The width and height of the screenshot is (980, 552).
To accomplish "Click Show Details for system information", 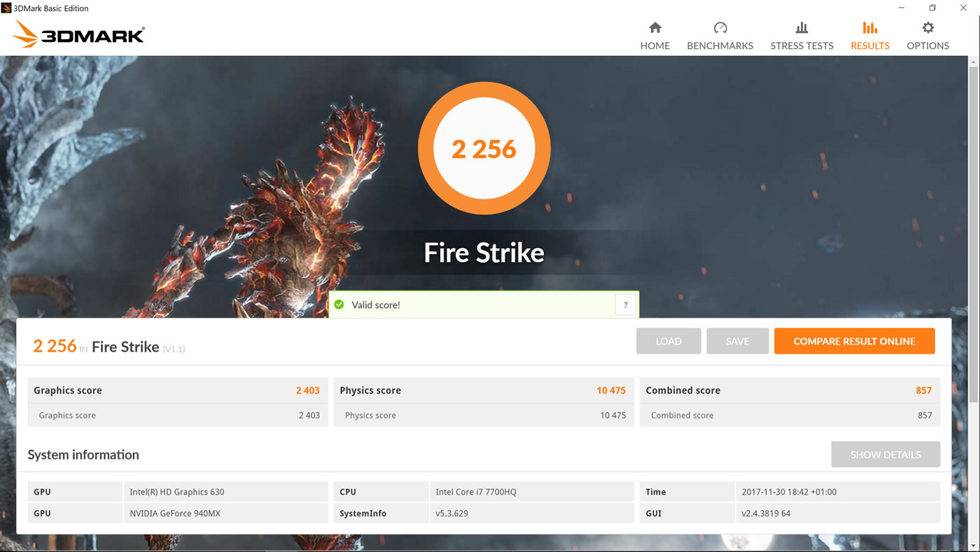I will coord(885,455).
